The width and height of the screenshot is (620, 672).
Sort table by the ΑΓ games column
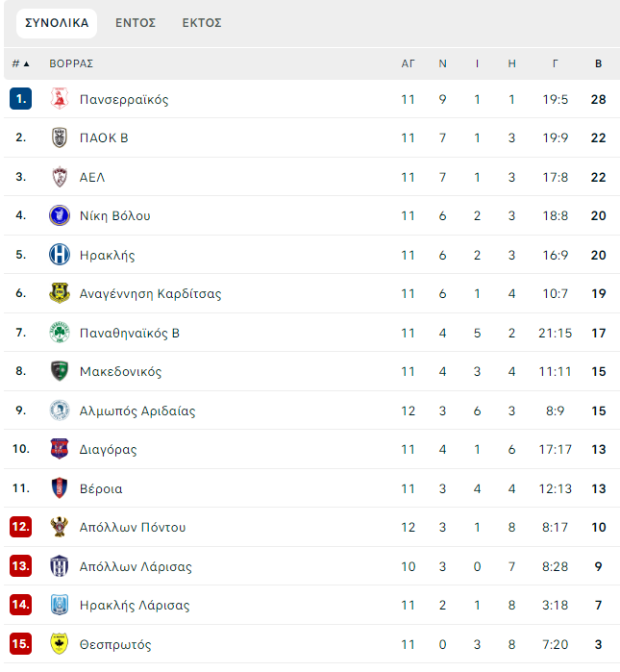click(408, 63)
